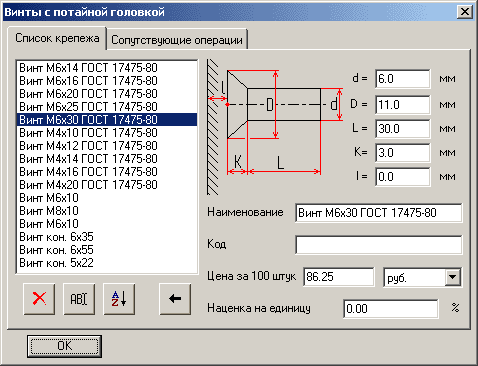Viewport: 478px width, 366px height.
Task: Click the L = length input field
Action: coord(403,129)
